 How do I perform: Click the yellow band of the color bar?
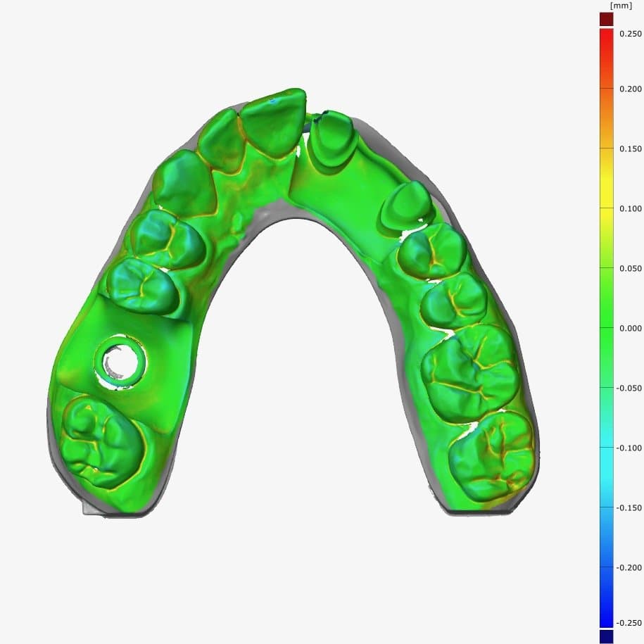point(606,190)
